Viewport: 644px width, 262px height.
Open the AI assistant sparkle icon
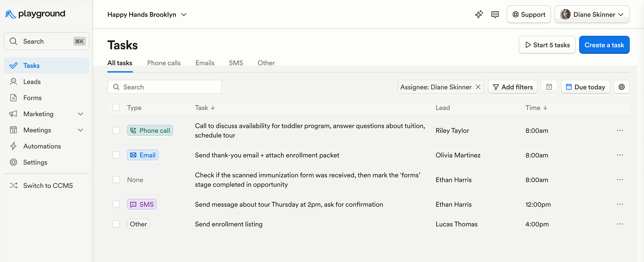point(479,14)
